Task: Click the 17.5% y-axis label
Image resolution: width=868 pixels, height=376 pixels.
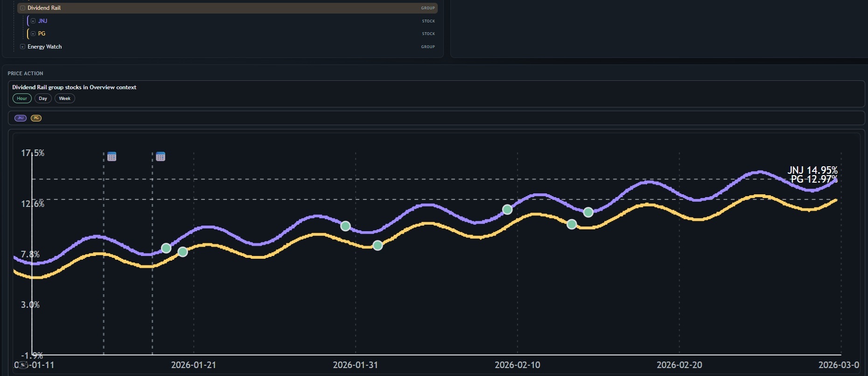Action: pyautogui.click(x=33, y=153)
